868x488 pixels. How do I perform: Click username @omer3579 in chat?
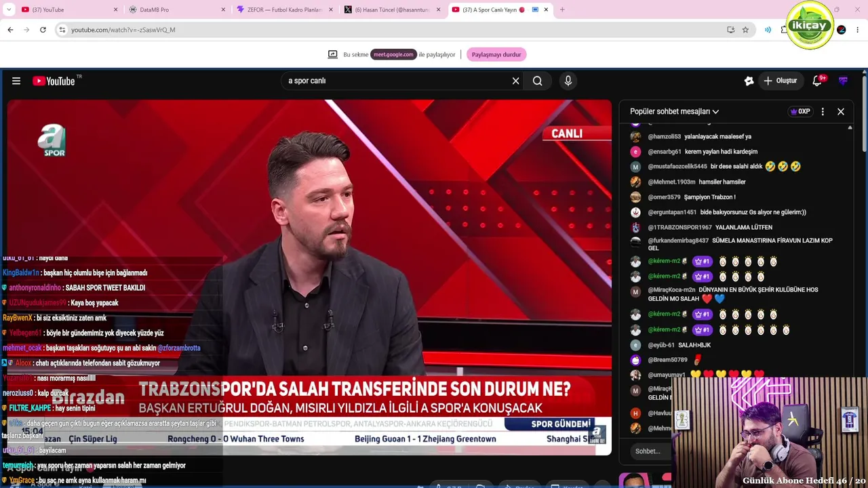click(664, 197)
